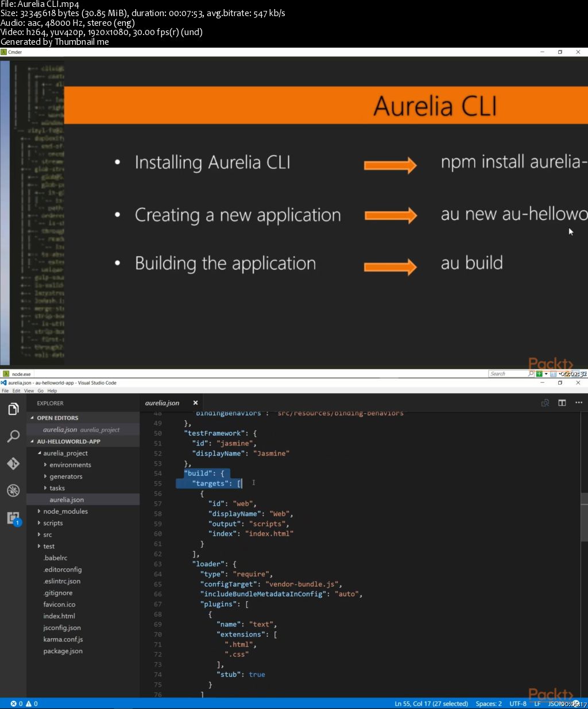Viewport: 588px width, 709px height.
Task: Click the EXPLORER panel title
Action: pyautogui.click(x=50, y=403)
